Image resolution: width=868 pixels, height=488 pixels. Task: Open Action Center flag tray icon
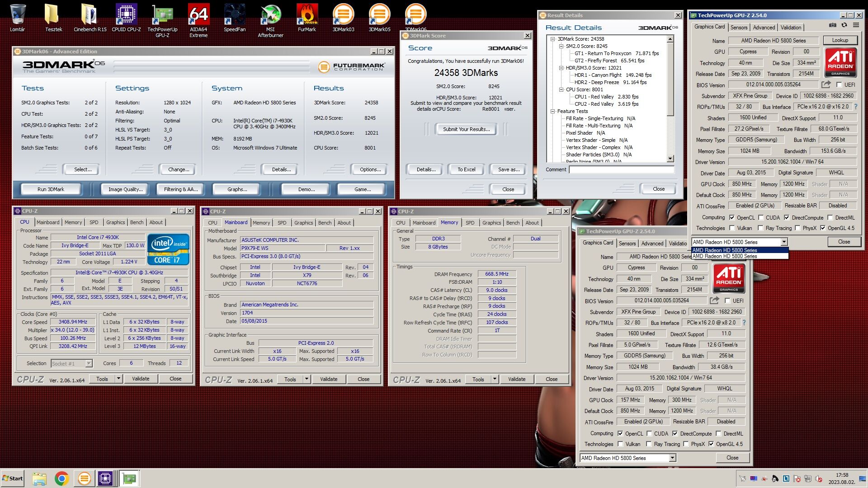[x=797, y=479]
